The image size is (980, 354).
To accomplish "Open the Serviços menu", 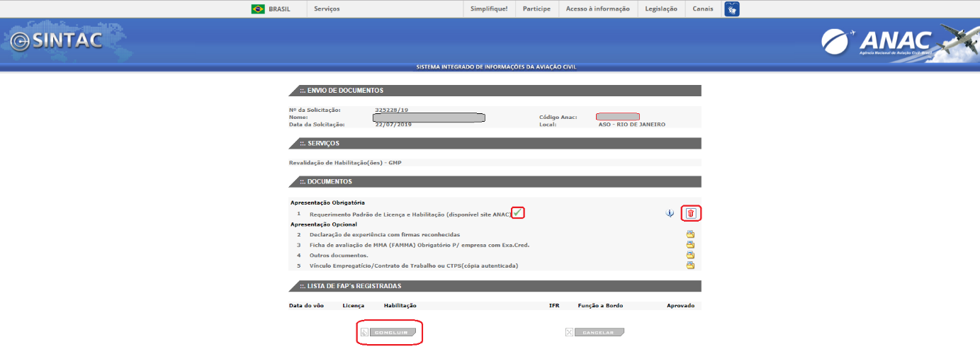I will point(327,9).
